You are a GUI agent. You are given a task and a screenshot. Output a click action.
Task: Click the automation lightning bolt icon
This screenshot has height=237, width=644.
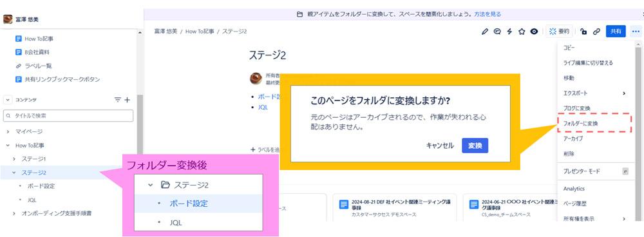pos(509,32)
